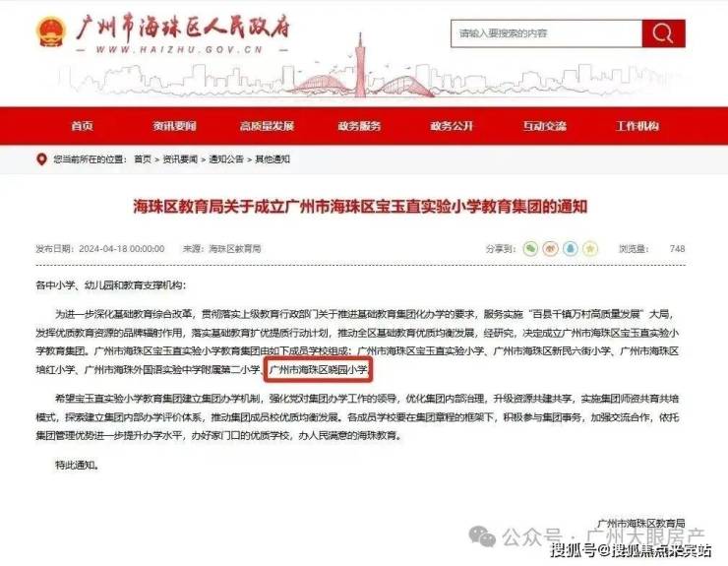Share via the green WeChat icon

click(530, 249)
